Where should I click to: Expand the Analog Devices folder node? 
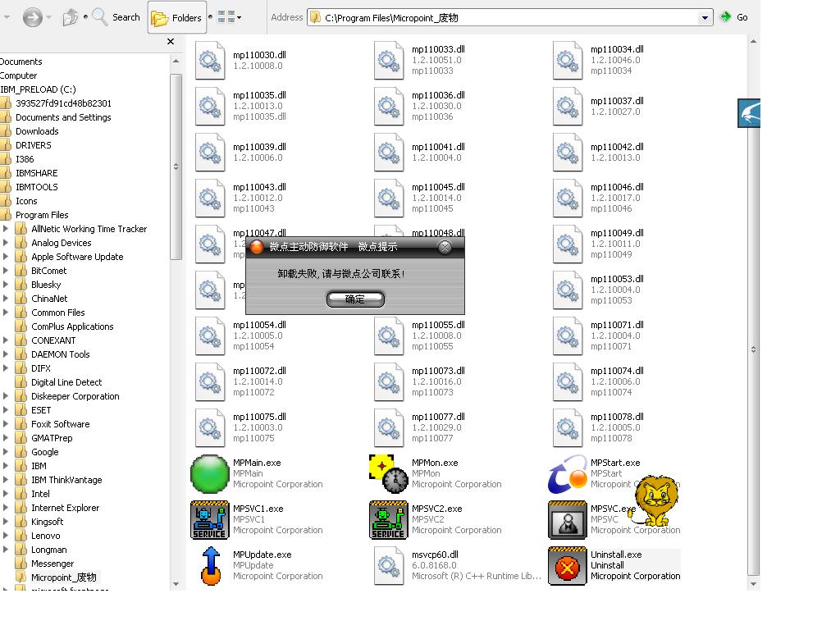[x=6, y=243]
